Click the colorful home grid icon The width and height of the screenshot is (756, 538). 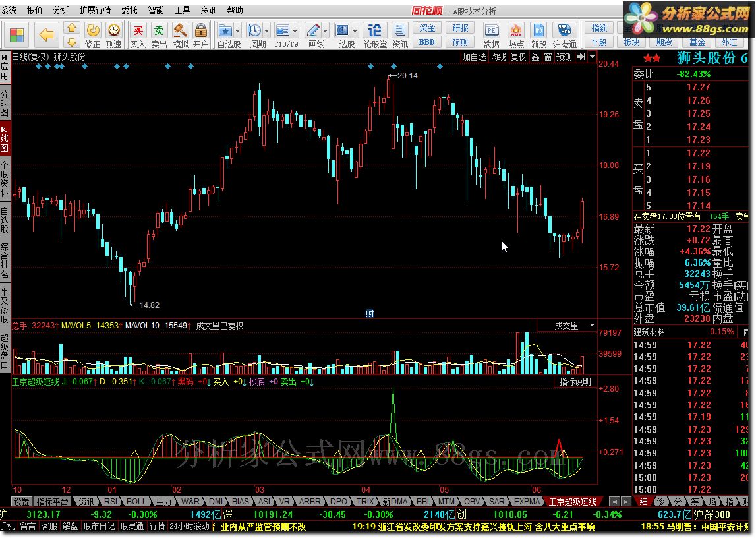point(17,35)
